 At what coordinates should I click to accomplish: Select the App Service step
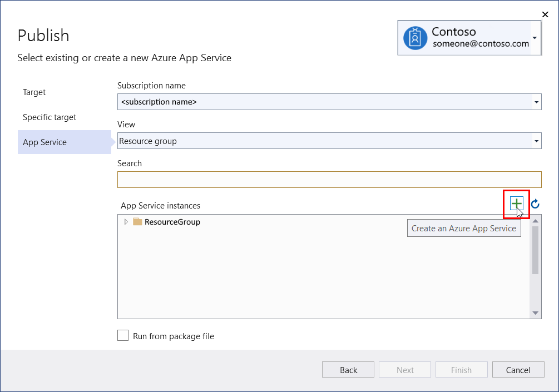[x=44, y=142]
